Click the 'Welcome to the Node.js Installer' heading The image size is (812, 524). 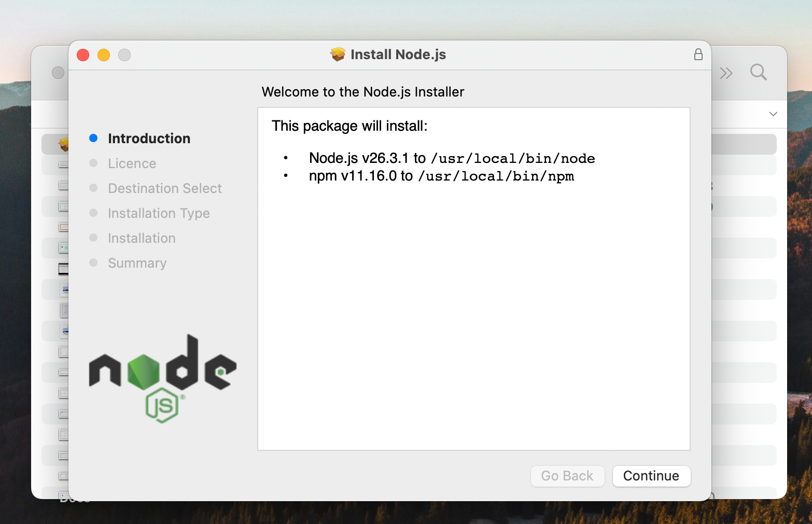click(x=363, y=92)
